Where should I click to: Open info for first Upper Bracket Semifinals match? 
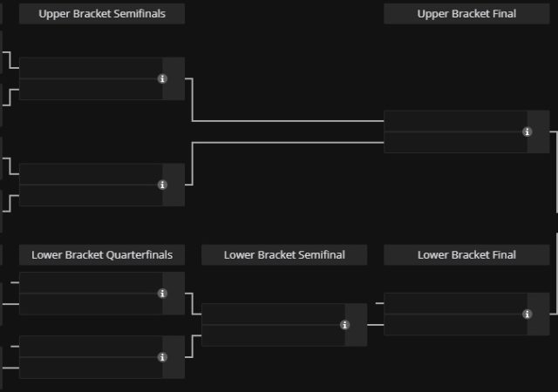tap(162, 78)
